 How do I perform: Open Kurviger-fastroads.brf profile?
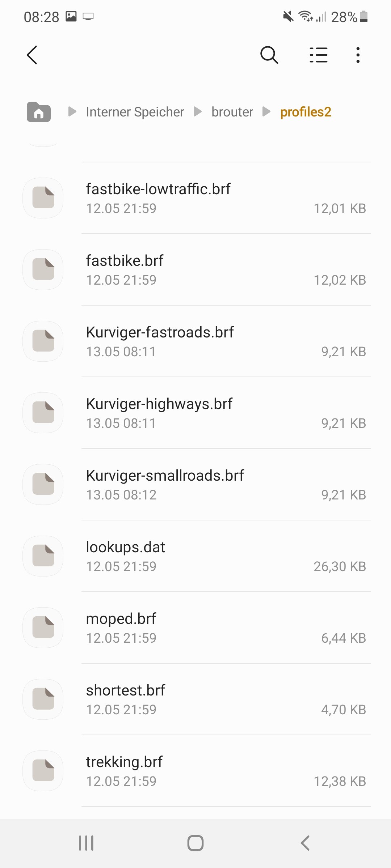tap(160, 332)
